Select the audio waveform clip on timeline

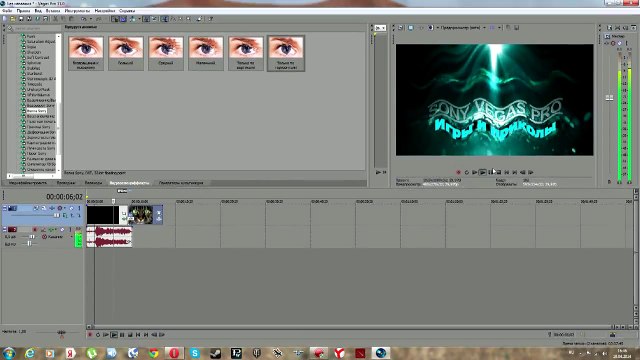(x=109, y=237)
